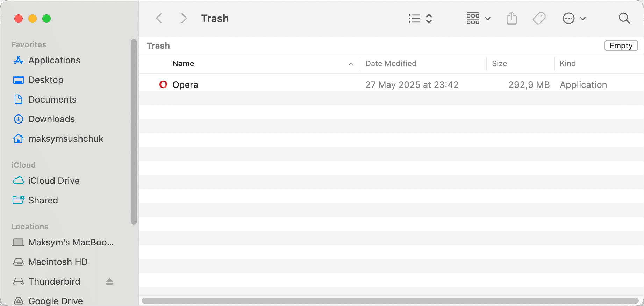Sort by the Name column header
This screenshot has height=306, width=644.
[x=183, y=63]
